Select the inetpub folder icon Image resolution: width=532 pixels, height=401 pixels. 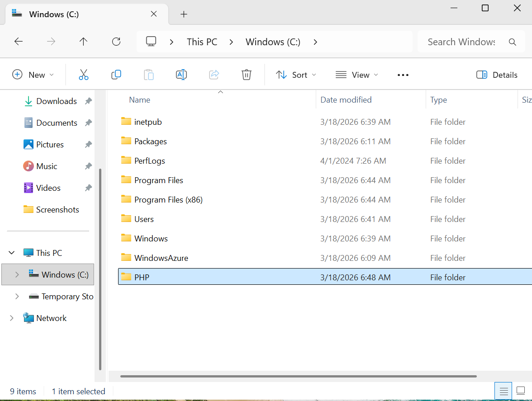pyautogui.click(x=126, y=121)
